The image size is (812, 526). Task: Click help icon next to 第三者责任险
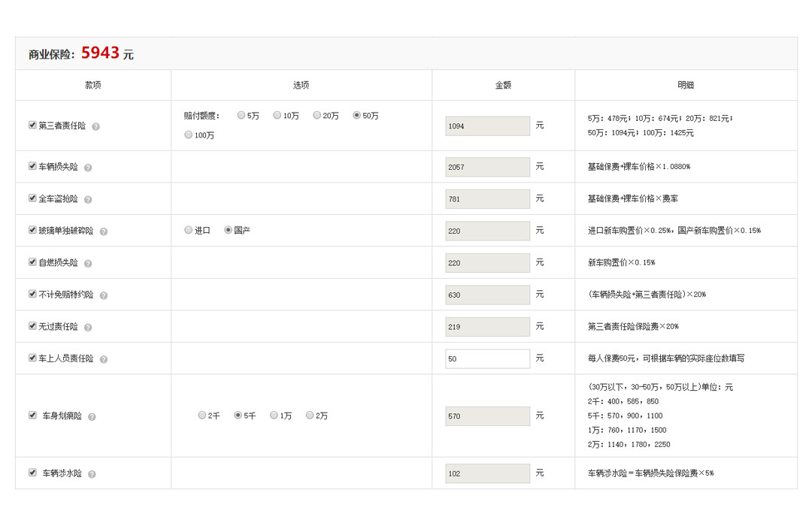pyautogui.click(x=95, y=126)
